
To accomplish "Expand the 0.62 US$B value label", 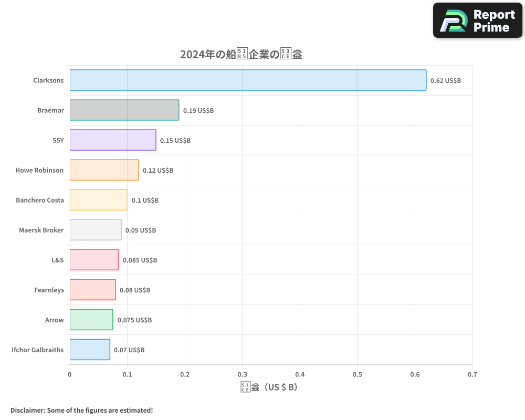I will coord(446,80).
